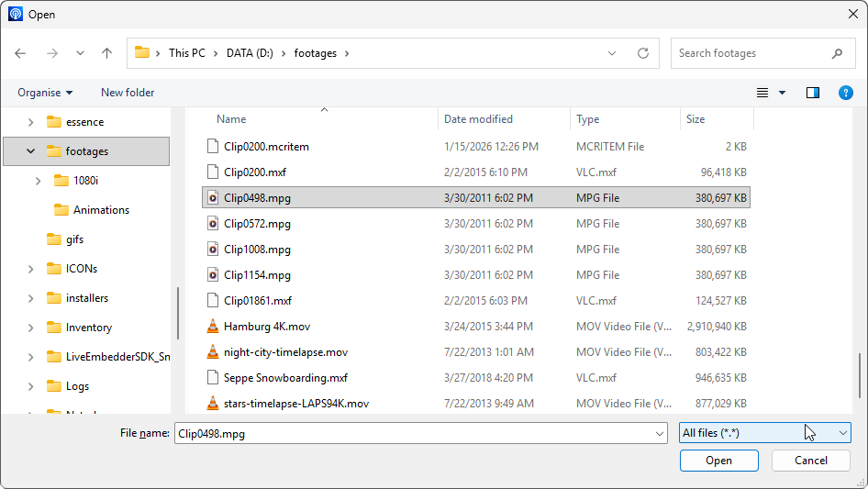
Task: Click the search magnifier icon
Action: (837, 53)
